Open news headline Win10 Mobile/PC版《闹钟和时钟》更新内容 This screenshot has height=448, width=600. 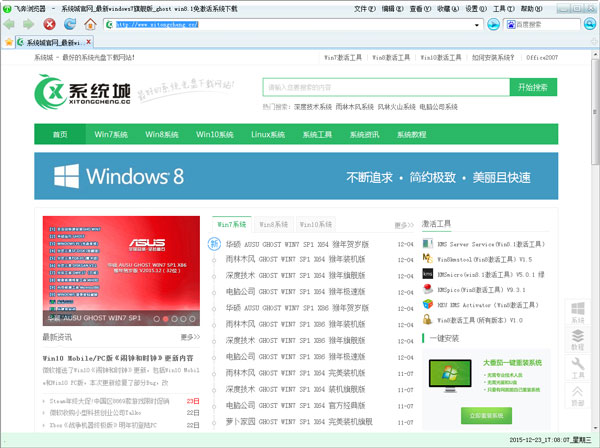(x=118, y=358)
